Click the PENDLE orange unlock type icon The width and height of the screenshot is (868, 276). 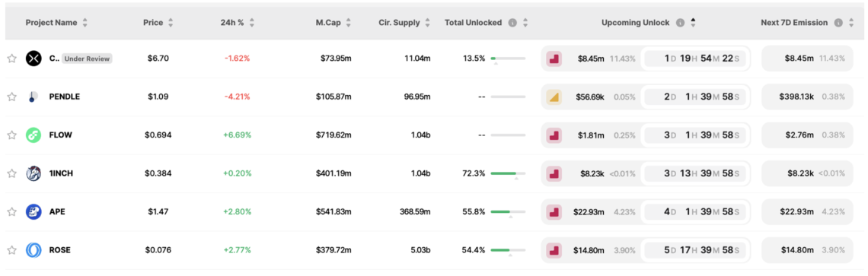[554, 97]
